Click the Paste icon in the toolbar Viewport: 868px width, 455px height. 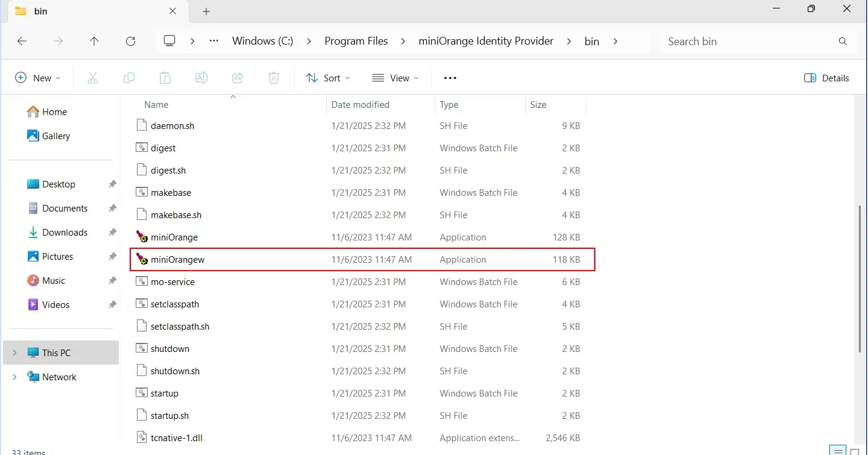click(165, 78)
